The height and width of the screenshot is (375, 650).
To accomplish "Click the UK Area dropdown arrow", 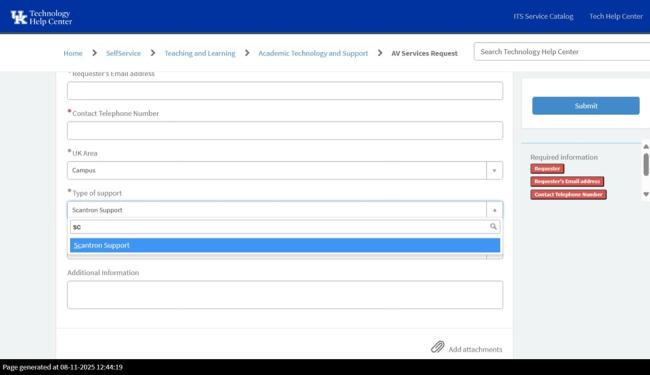I will coord(494,171).
